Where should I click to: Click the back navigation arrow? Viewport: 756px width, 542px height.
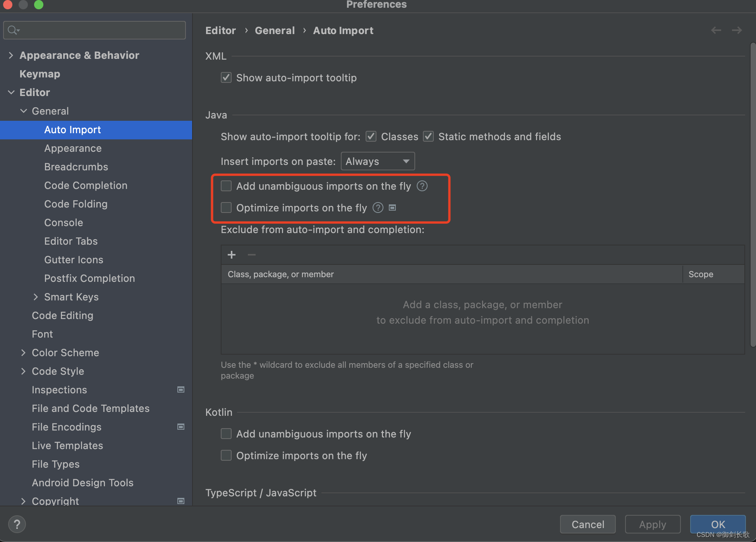(716, 30)
